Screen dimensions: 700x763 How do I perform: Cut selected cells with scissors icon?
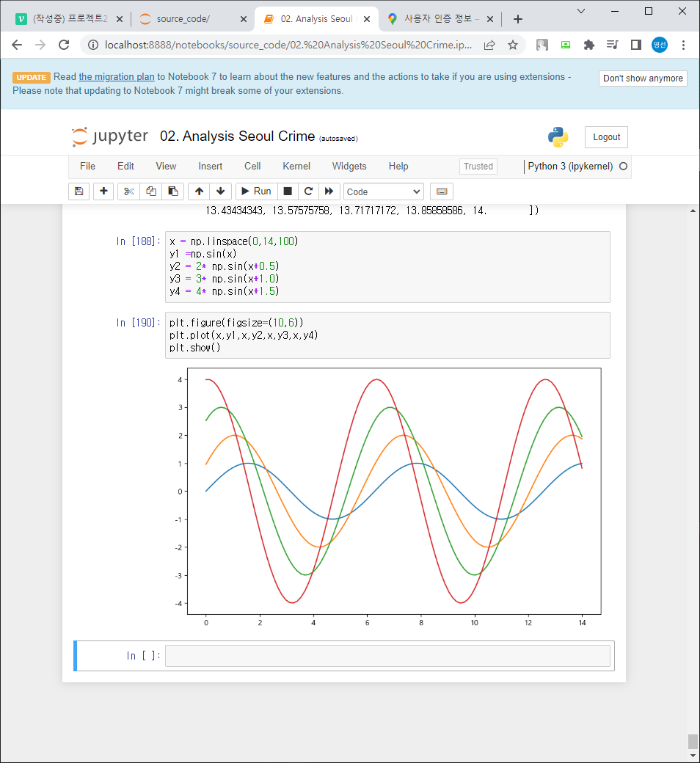[128, 191]
